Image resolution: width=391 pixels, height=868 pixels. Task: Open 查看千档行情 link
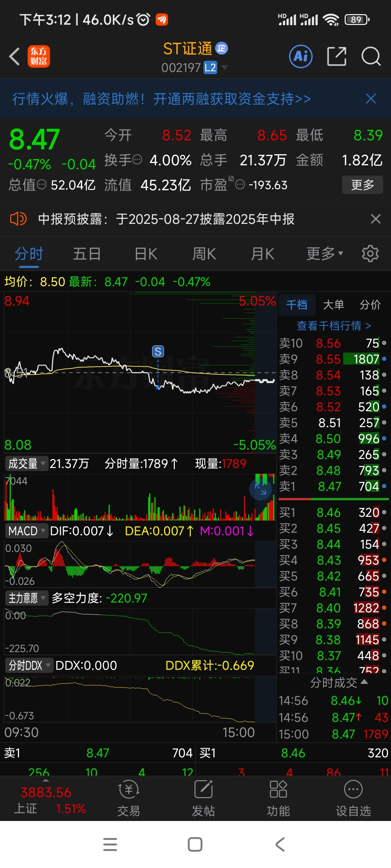tap(334, 325)
